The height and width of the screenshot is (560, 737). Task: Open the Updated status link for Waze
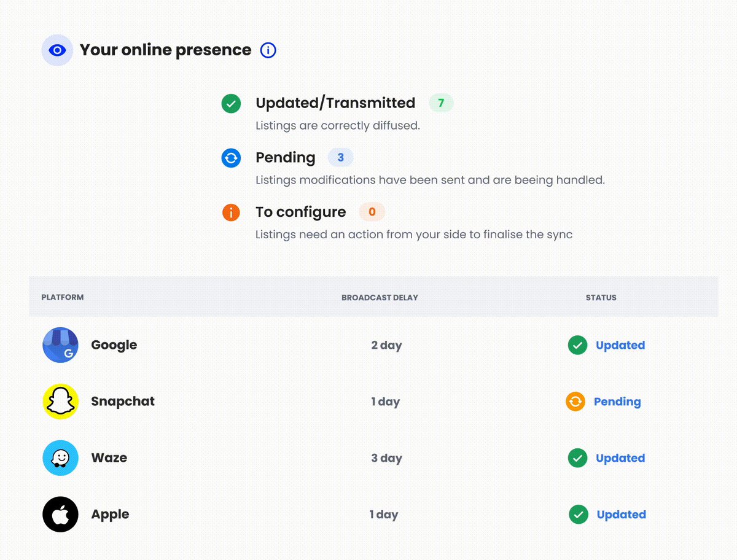(x=620, y=458)
